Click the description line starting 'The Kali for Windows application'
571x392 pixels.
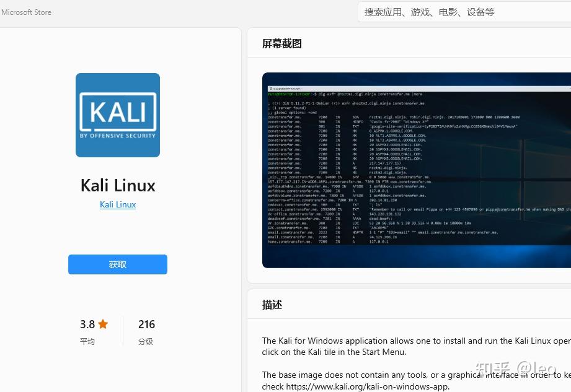click(416, 341)
